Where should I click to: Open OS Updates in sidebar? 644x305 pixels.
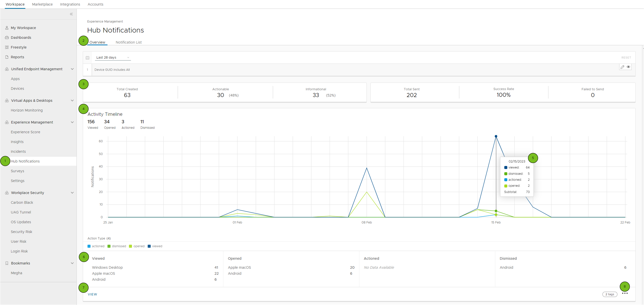pos(21,222)
